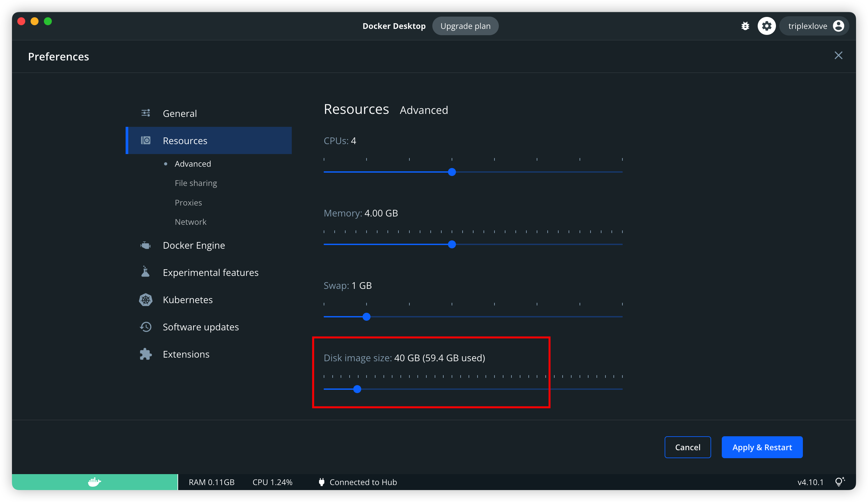
Task: Click the Resources page heading
Action: tap(356, 109)
